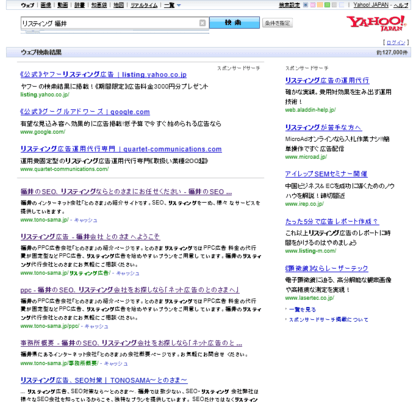
Task: Switch to the リアルタイム search tab
Action: (x=144, y=5)
